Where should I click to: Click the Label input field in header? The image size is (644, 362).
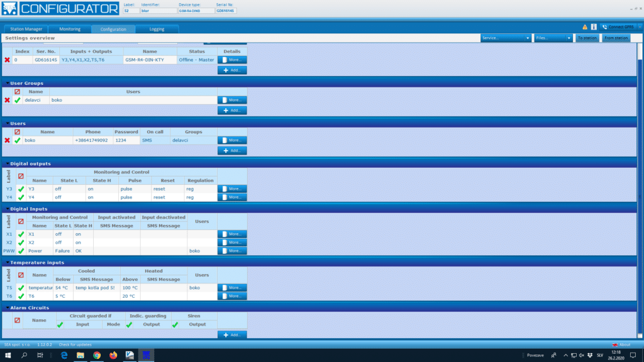(131, 11)
